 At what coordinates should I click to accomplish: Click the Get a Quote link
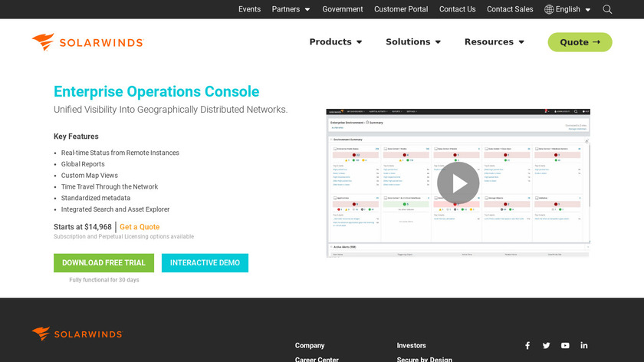tap(140, 227)
